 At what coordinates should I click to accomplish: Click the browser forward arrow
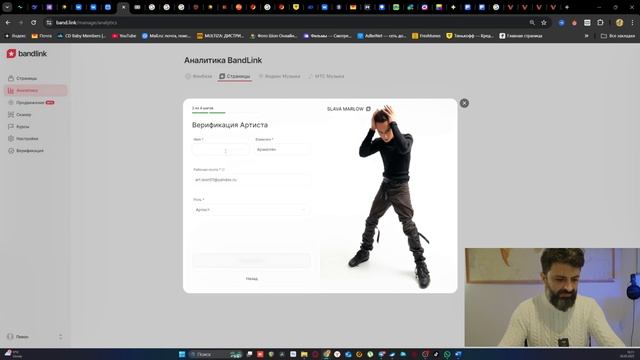[x=21, y=23]
